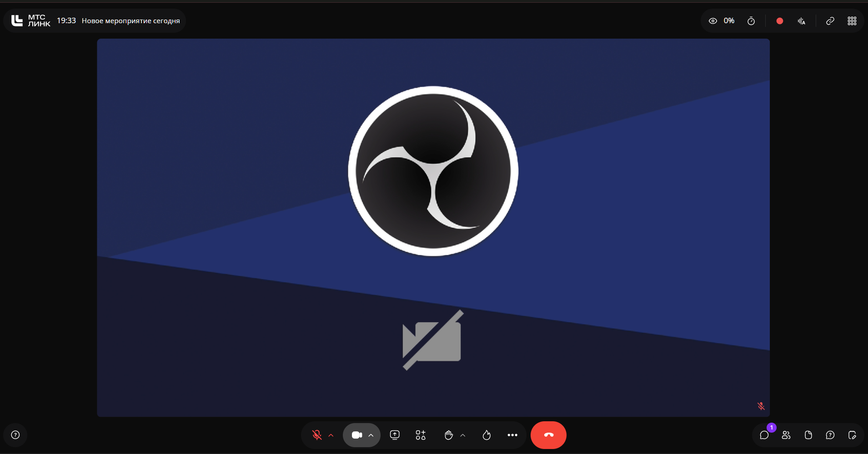Start recording with the red record button

point(780,21)
